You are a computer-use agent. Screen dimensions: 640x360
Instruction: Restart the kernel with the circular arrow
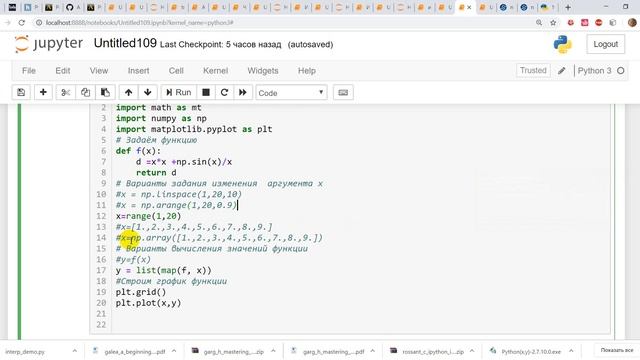(224, 93)
